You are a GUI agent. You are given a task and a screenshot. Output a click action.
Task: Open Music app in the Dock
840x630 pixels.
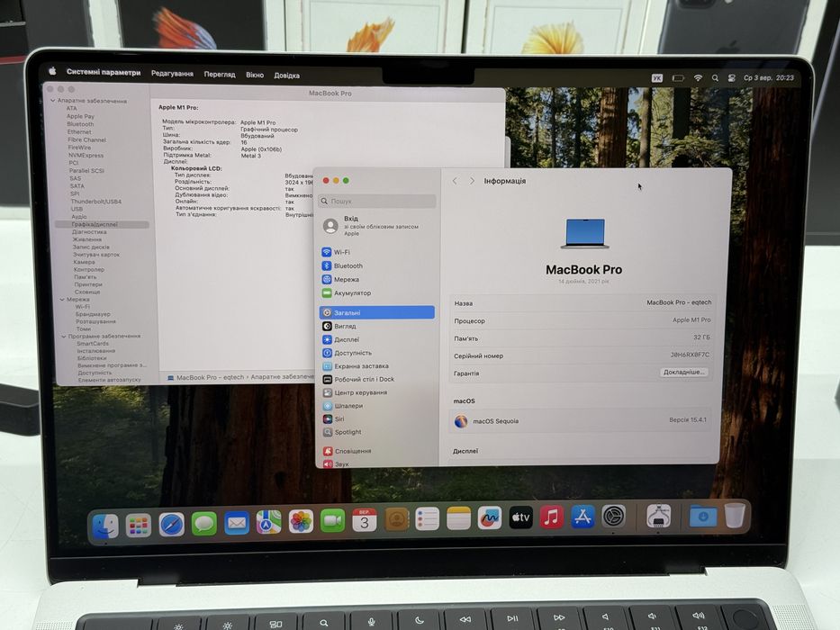(551, 517)
